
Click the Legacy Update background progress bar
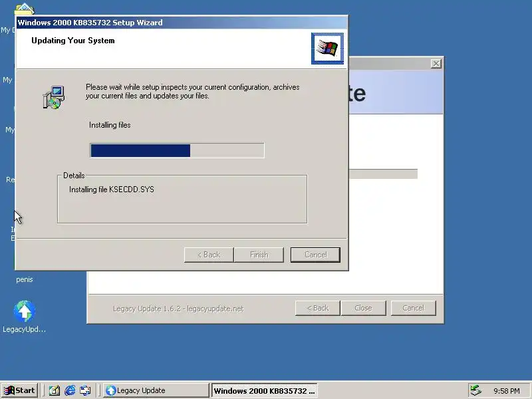384,174
